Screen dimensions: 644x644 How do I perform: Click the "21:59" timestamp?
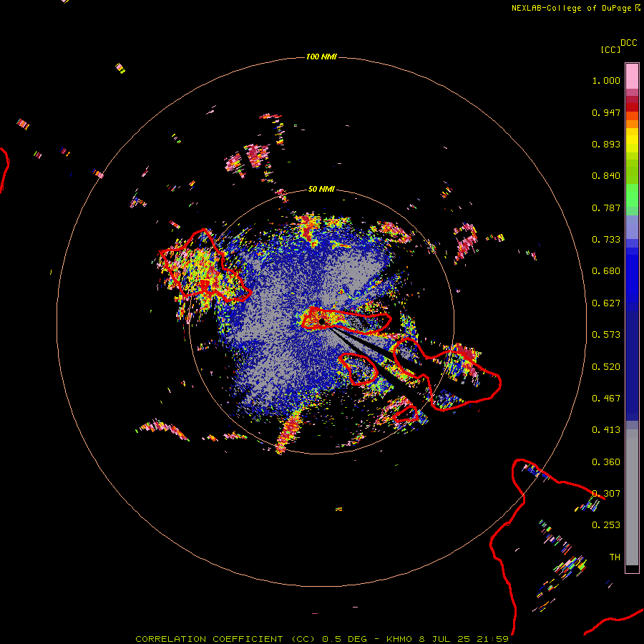(492, 639)
